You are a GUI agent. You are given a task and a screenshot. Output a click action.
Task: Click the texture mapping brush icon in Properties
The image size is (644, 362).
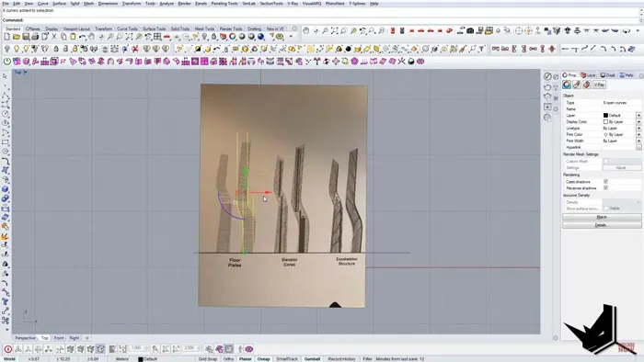point(577,85)
